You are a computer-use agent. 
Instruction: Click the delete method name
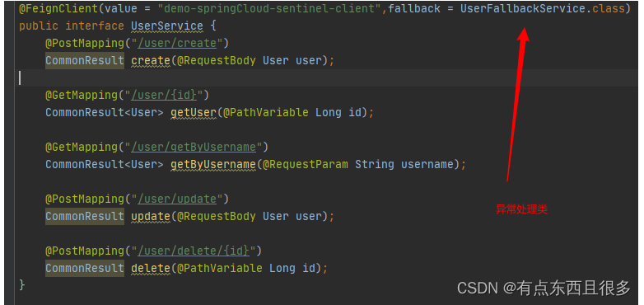pyautogui.click(x=151, y=268)
